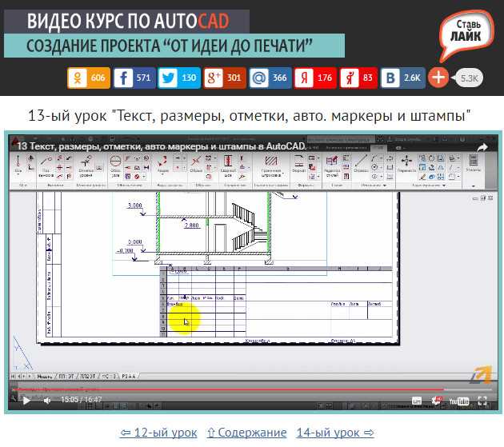Seek on the red video progress bar

pyautogui.click(x=252, y=389)
